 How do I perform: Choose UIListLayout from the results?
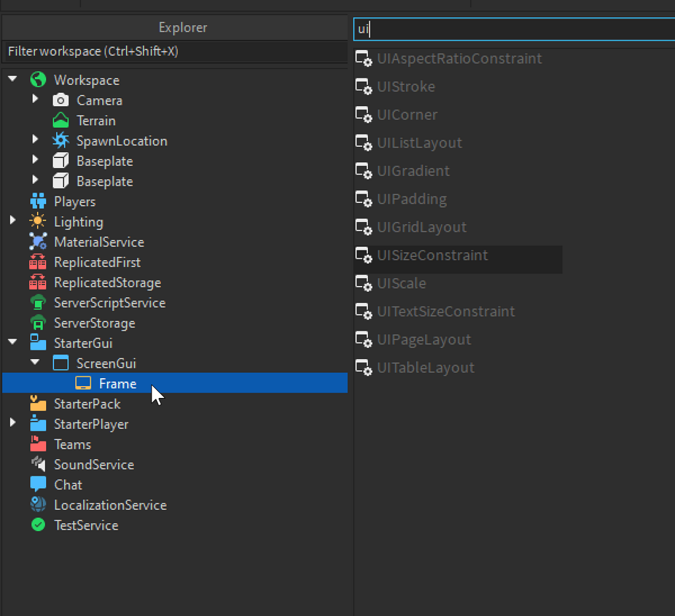458,143
